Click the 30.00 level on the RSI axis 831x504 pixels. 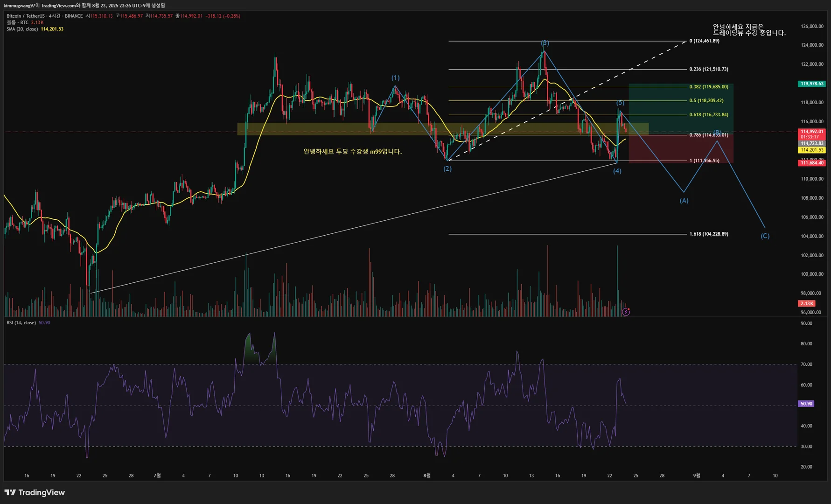pos(806,447)
